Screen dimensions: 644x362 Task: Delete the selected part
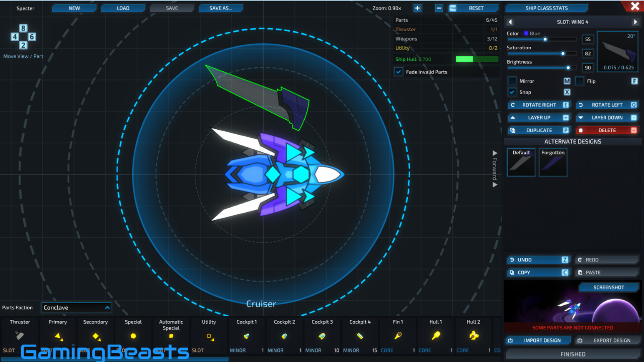607,130
